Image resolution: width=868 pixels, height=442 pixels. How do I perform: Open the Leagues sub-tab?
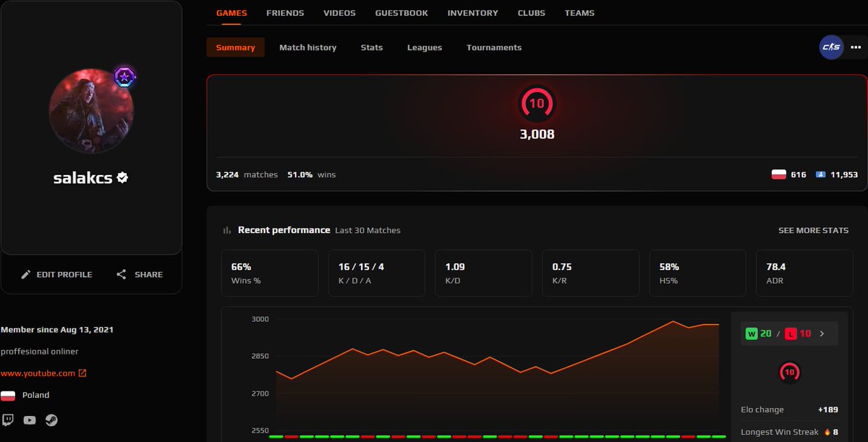tap(425, 48)
